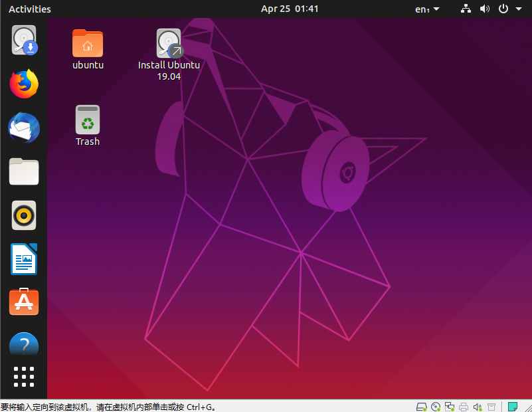This screenshot has width=532, height=412.
Task: Open the Install Ubuntu launcher in the dock
Action: 24,40
